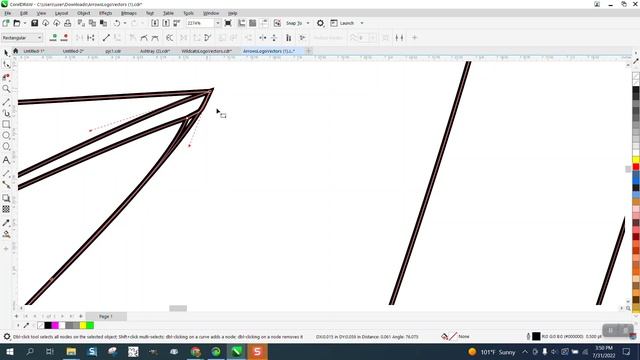Open the Layout menu
Image resolution: width=640 pixels, height=360 pixels.
pos(61,13)
